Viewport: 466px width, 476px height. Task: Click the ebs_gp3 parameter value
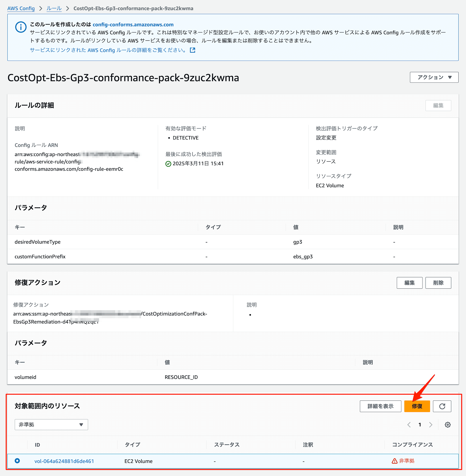coord(303,257)
